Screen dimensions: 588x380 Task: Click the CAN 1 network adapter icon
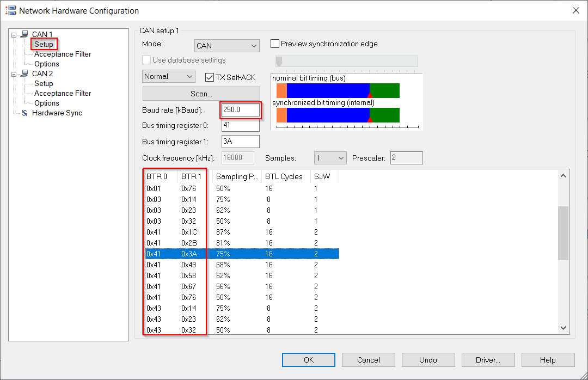(x=24, y=34)
